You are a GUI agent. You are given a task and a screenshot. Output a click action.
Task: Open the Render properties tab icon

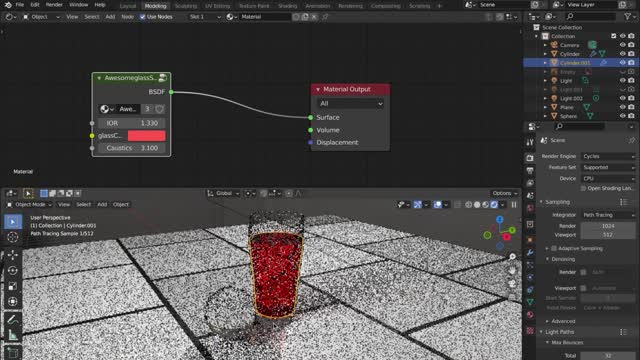[530, 158]
